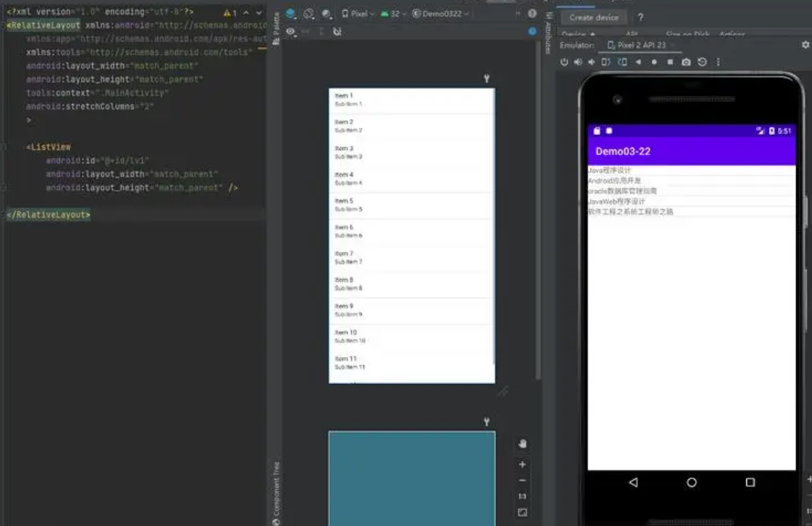Image resolution: width=812 pixels, height=526 pixels.
Task: Zoom in the design preview with plus
Action: tap(523, 464)
